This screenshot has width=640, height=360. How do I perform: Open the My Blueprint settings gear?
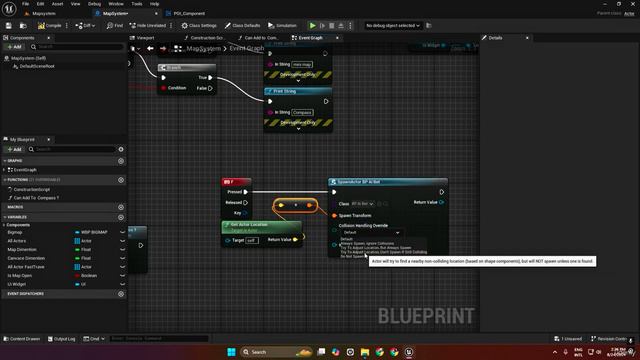coord(121,149)
